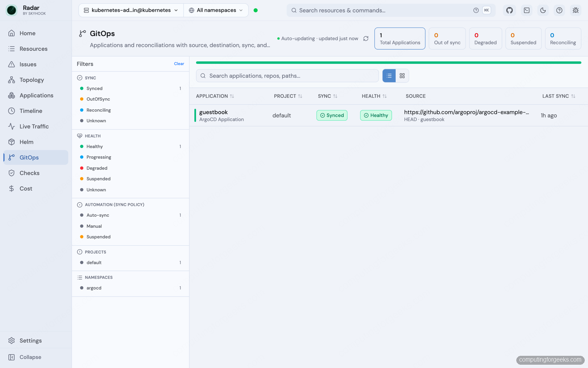The image size is (588, 368).
Task: Toggle dark mode moon icon
Action: pos(543,10)
